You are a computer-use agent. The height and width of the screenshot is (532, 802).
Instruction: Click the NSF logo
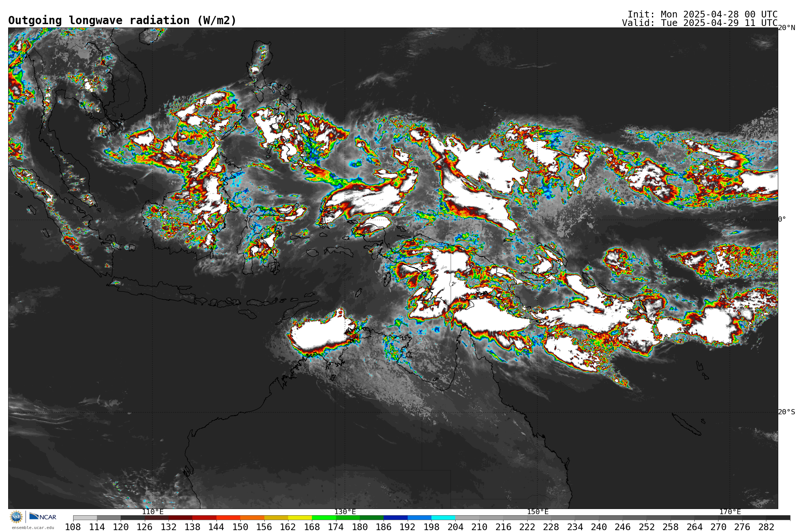click(x=16, y=516)
